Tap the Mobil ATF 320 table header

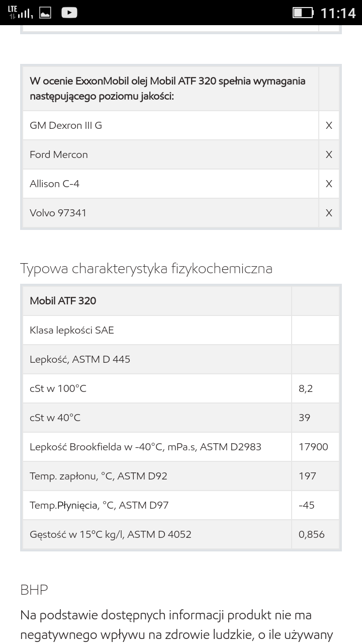[63, 301]
